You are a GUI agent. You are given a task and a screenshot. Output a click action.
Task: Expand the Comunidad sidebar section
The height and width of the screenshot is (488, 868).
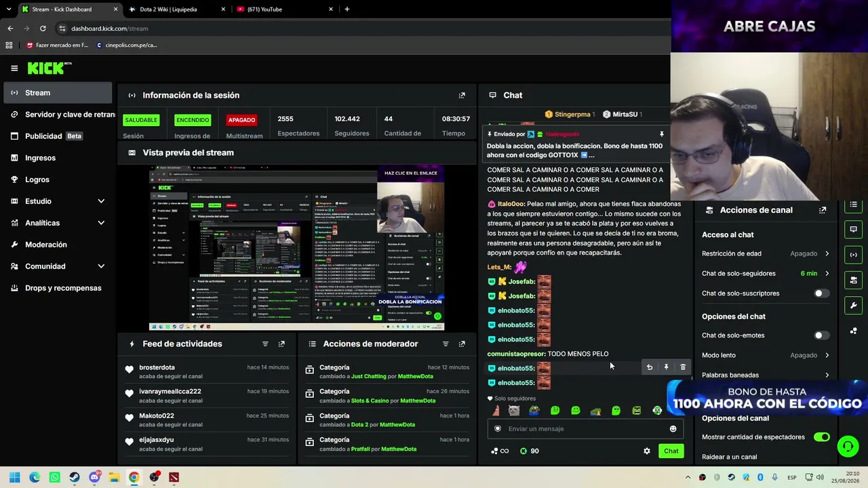58,266
